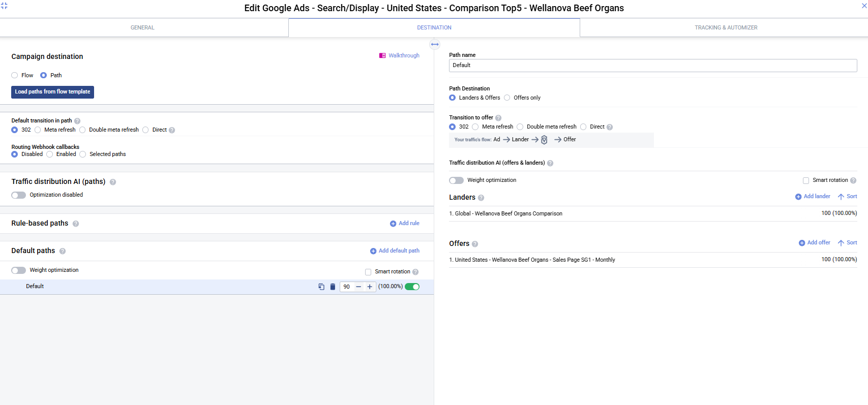This screenshot has height=405, width=868.
Task: Set Routing Webhook callbacks to Enabled
Action: click(49, 154)
